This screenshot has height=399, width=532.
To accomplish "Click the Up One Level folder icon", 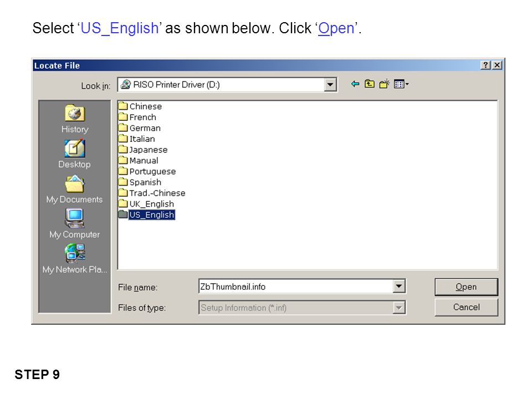I will (370, 84).
